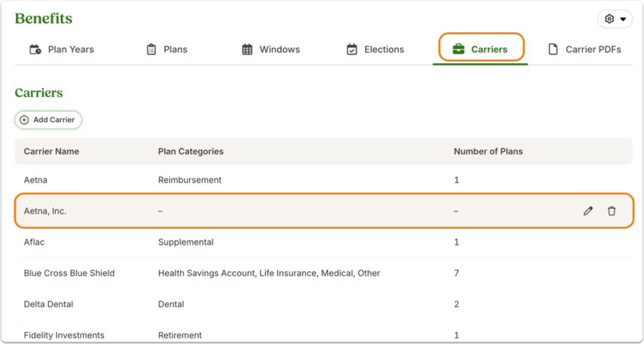
Task: Select the Aetna, Inc. carrier name
Action: [45, 212]
